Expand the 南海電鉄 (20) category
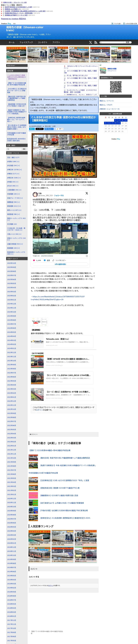The height and width of the screenshot is (644, 138). (x=18, y=248)
